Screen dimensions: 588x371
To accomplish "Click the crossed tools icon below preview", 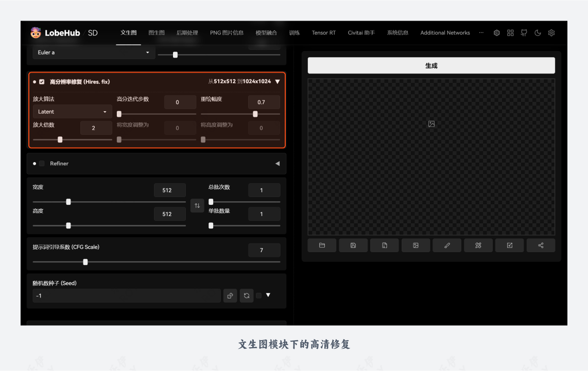I will point(478,245).
